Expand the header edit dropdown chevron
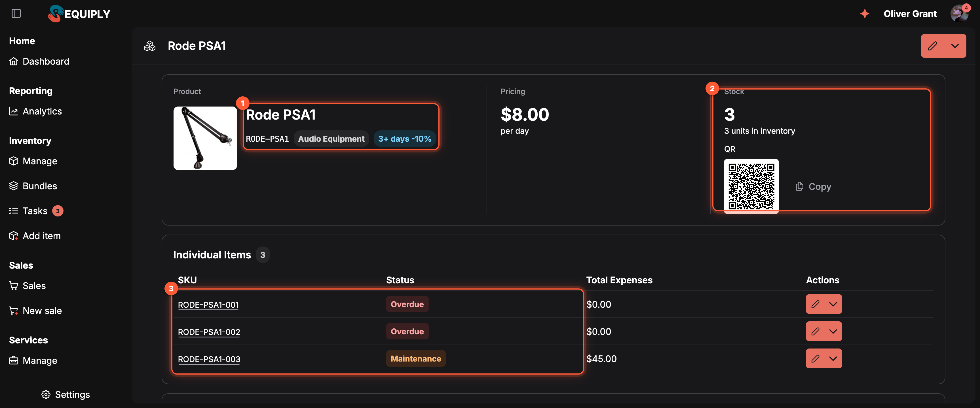The width and height of the screenshot is (980, 408). pos(955,46)
